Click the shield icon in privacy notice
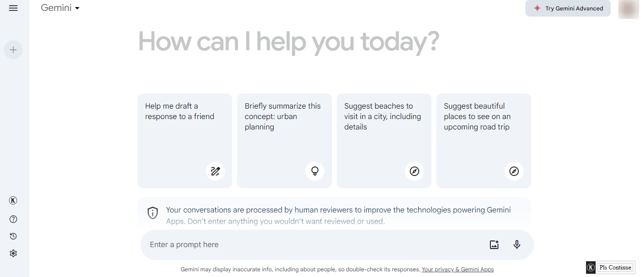The height and width of the screenshot is (277, 644). point(153,212)
